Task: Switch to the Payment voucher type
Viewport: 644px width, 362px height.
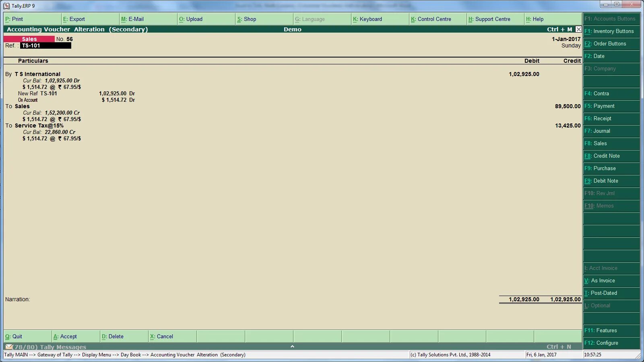Action: pyautogui.click(x=611, y=106)
